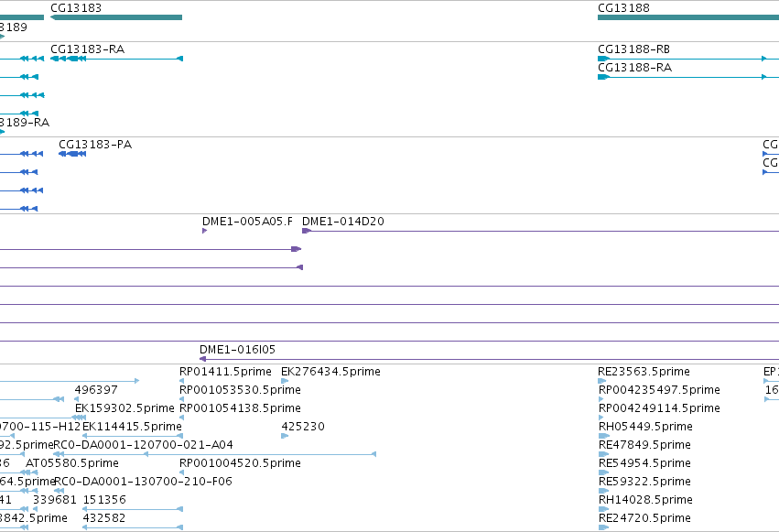This screenshot has width=779, height=532.
Task: Click the arrow marker under RP01411.5prime
Action: 181,381
